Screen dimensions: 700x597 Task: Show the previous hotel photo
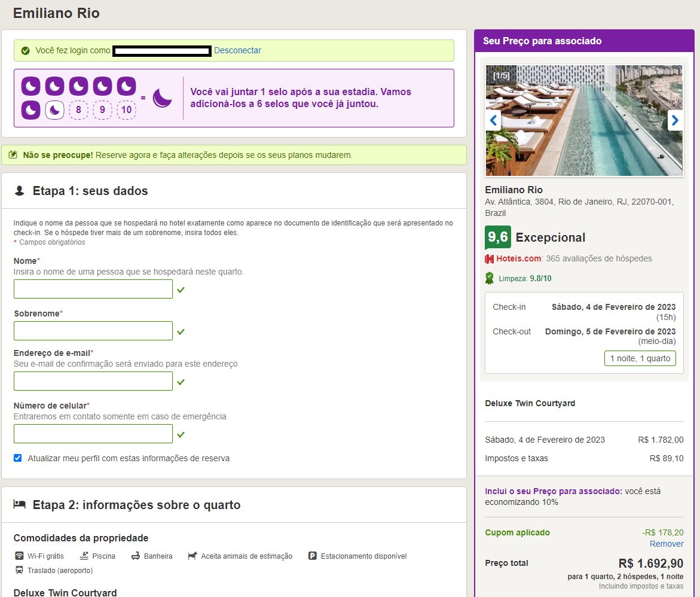[x=493, y=120]
